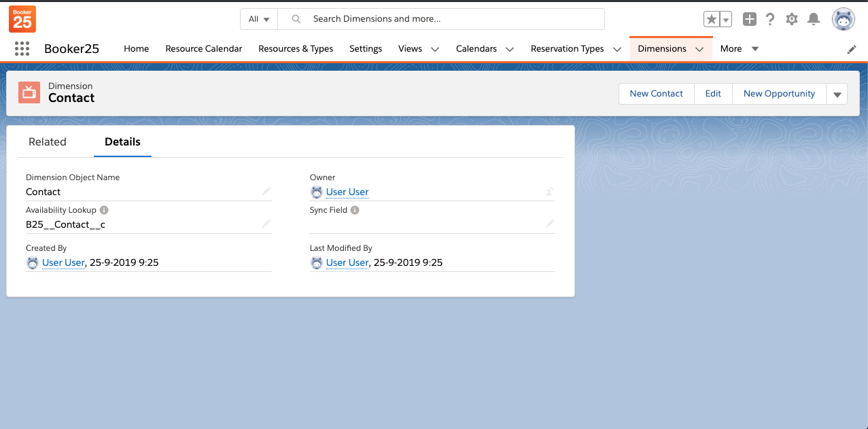Click the New Contact button
The width and height of the screenshot is (868, 429).
click(x=656, y=94)
